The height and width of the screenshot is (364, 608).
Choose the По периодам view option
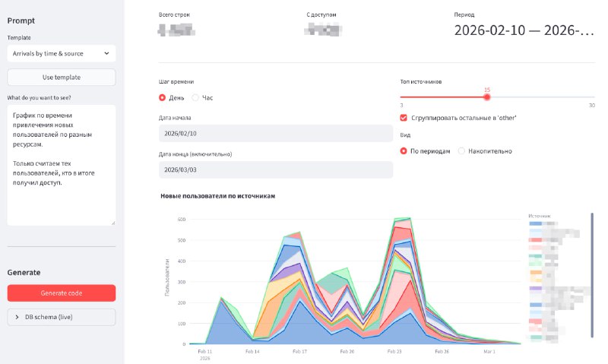pyautogui.click(x=404, y=150)
